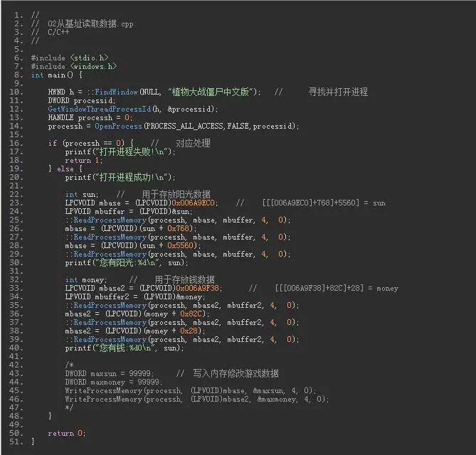Click line number 51 in the gutter
Image resolution: width=476 pixels, height=455 pixels.
coord(17,441)
